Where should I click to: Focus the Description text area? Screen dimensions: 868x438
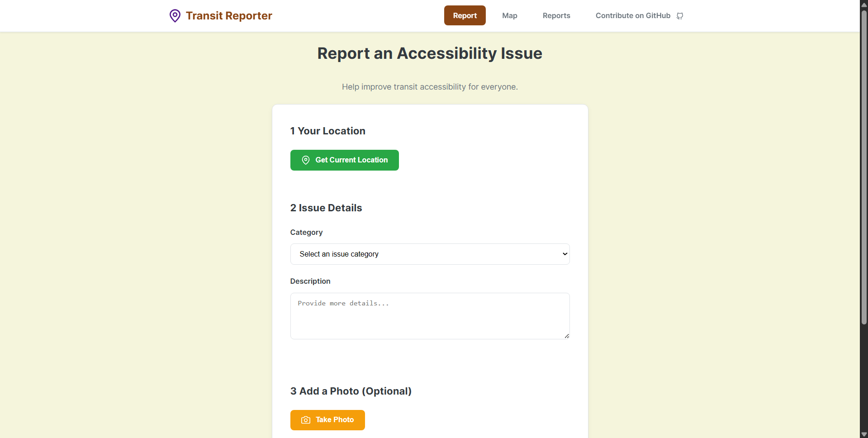[x=430, y=316]
